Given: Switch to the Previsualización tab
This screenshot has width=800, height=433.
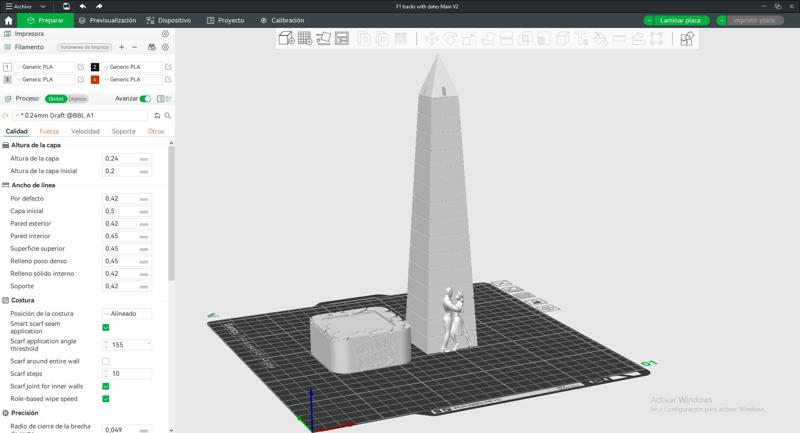Looking at the screenshot, I should coord(108,20).
